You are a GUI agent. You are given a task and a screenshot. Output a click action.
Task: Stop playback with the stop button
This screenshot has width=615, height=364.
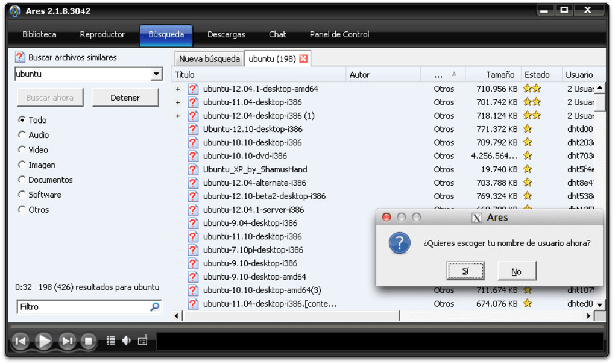pyautogui.click(x=89, y=341)
